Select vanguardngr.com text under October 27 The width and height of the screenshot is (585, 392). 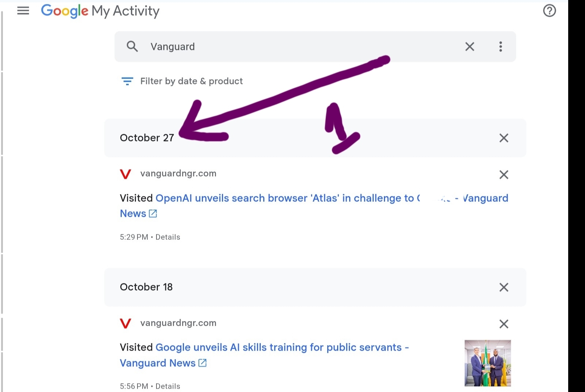[178, 173]
